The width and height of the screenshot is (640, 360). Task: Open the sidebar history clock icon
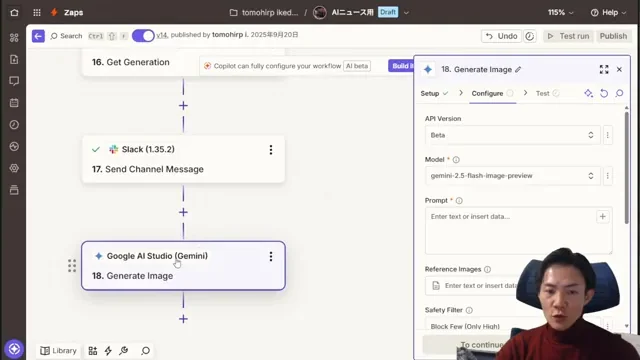click(x=14, y=124)
